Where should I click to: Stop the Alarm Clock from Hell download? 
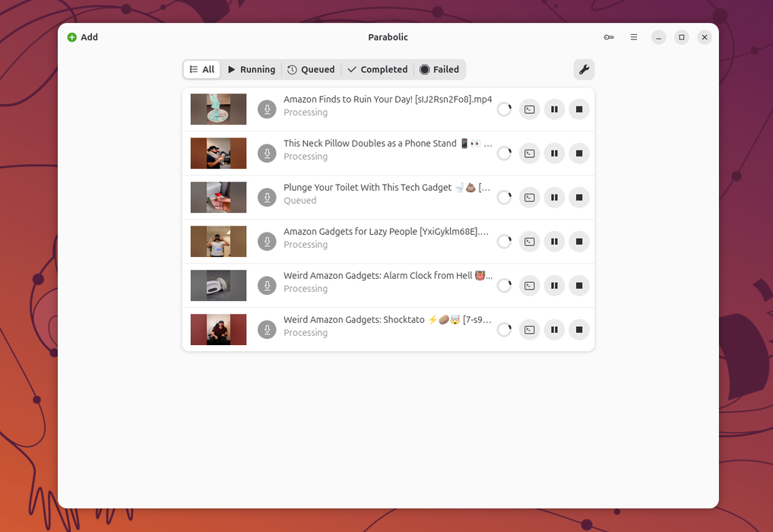(579, 286)
